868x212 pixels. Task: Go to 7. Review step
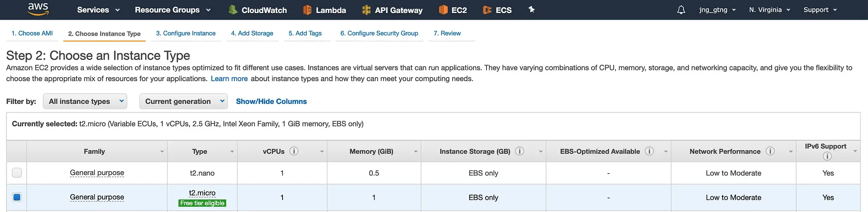pos(447,33)
